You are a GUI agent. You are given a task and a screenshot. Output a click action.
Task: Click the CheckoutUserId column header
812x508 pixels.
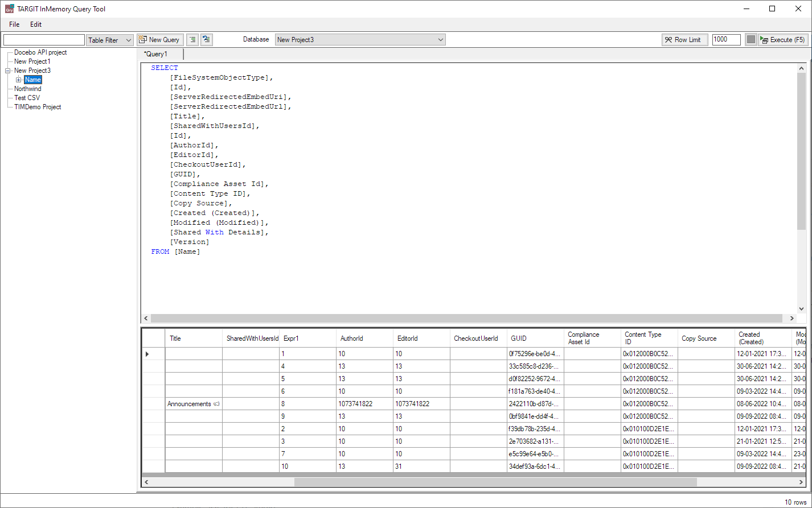point(478,338)
